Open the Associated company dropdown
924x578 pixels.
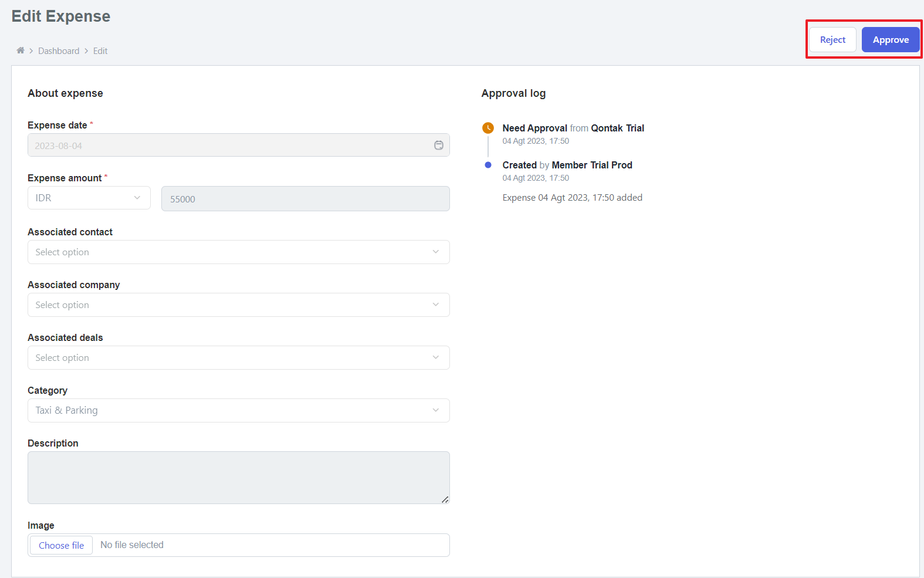[238, 305]
